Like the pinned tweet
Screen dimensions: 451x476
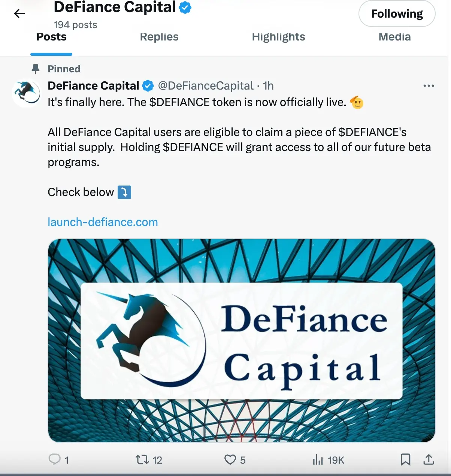click(229, 459)
